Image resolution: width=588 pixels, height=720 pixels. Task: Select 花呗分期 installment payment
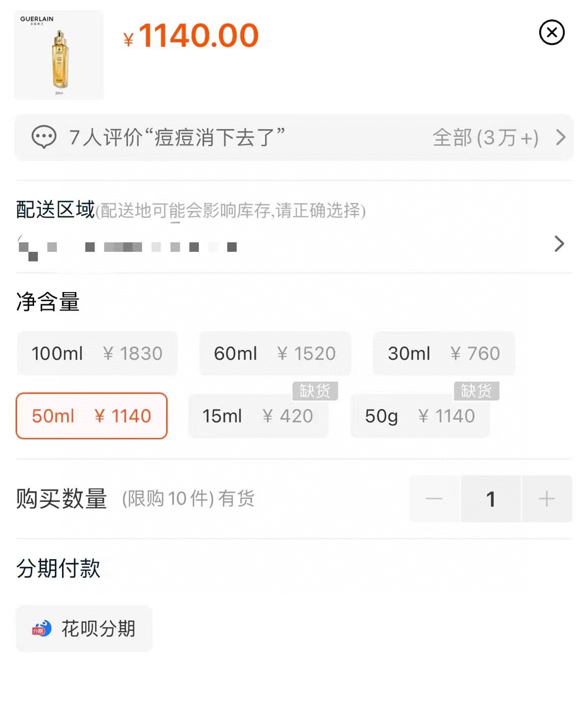click(84, 628)
